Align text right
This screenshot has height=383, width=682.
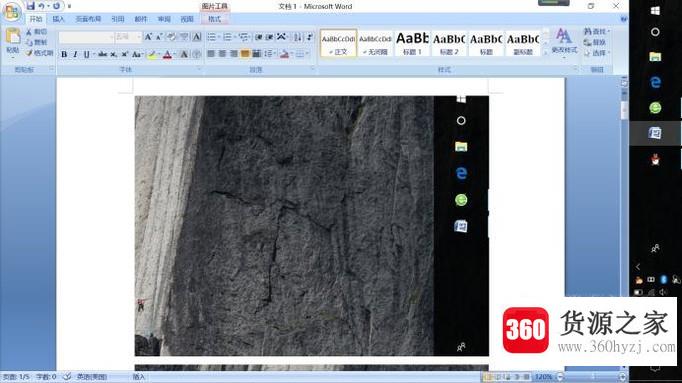click(x=234, y=54)
